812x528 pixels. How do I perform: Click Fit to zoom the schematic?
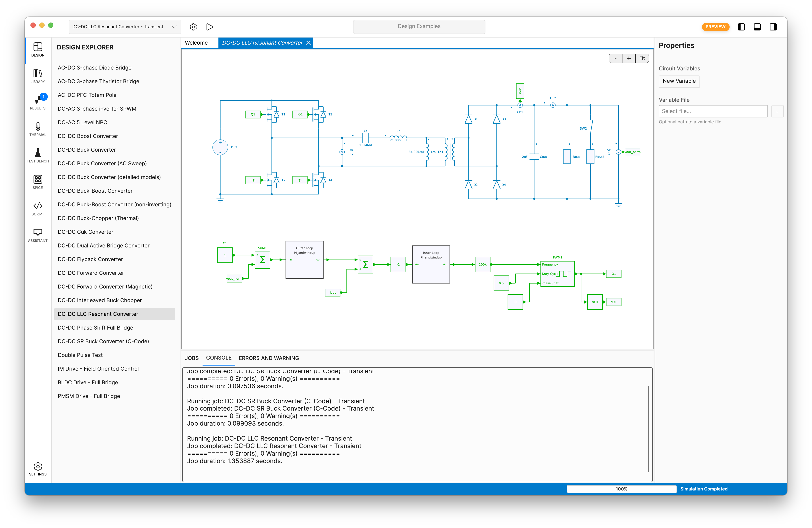(x=642, y=58)
